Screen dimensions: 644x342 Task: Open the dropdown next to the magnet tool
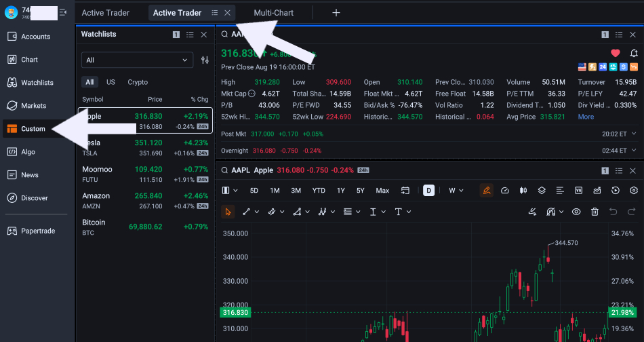point(561,212)
